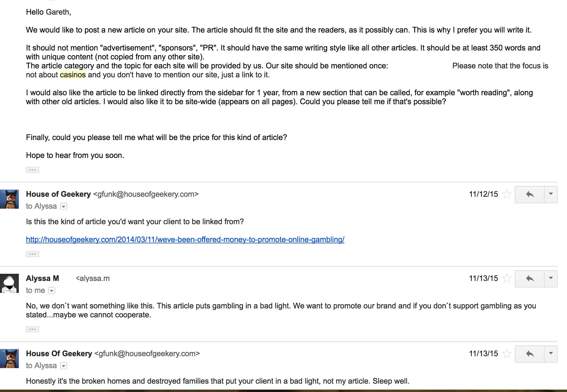Viewport: 567px width, 392px height.
Task: Show details for 'to me' recipient
Action: pyautogui.click(x=52, y=290)
